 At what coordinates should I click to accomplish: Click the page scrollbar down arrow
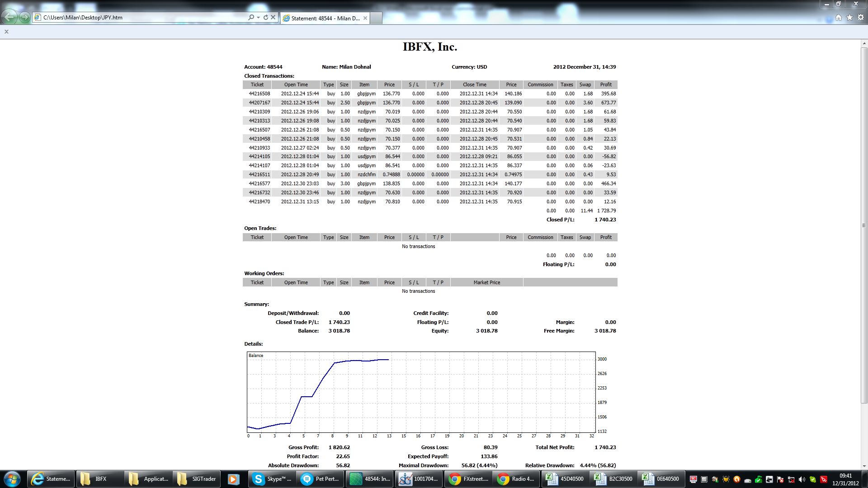tap(864, 466)
